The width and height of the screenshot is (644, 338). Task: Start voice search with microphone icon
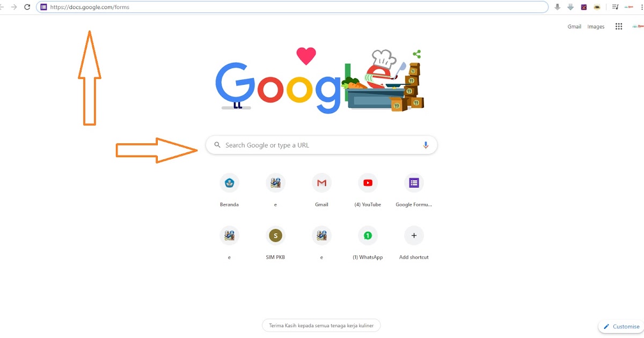pyautogui.click(x=426, y=145)
